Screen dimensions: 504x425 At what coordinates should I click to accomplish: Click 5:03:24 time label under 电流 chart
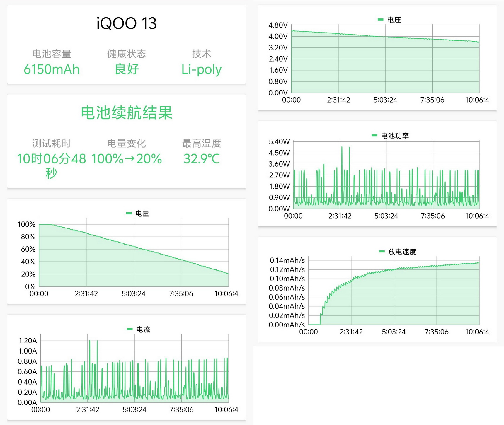click(x=134, y=409)
